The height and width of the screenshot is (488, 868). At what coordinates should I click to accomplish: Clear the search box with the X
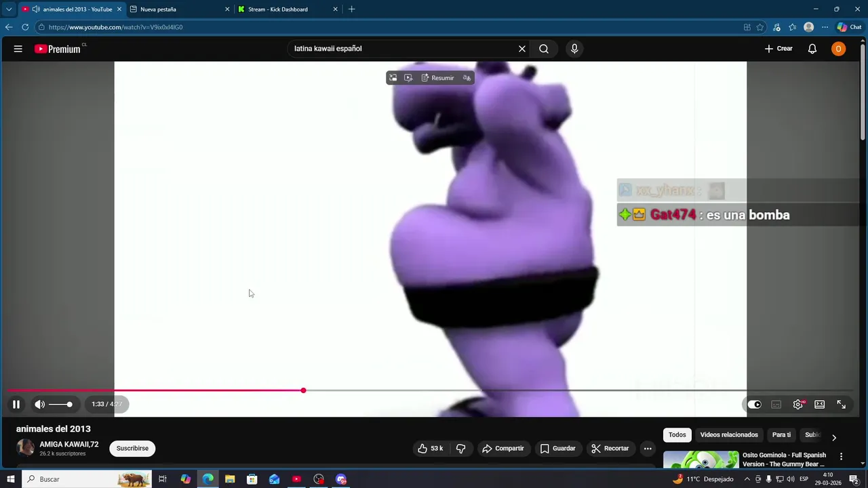tap(522, 49)
